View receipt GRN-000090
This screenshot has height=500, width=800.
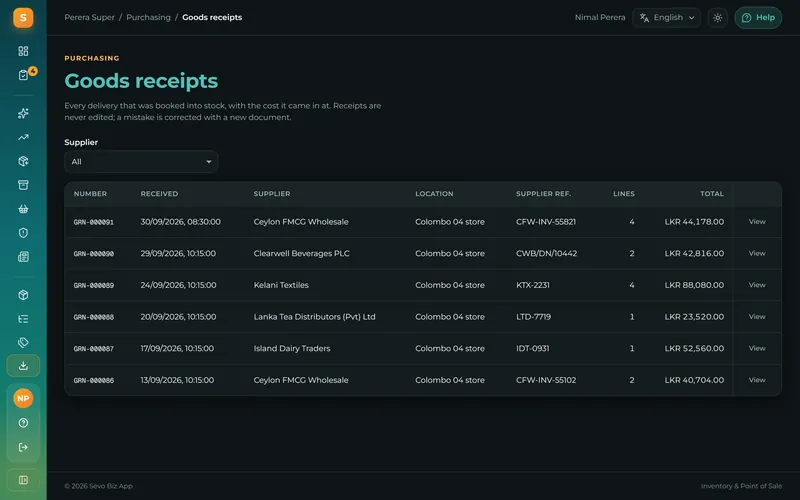click(x=757, y=254)
